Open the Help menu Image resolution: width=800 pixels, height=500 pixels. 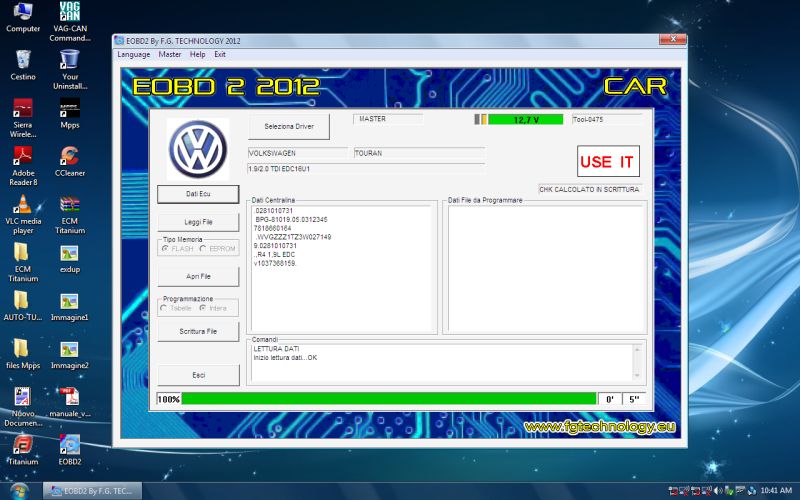coord(197,55)
